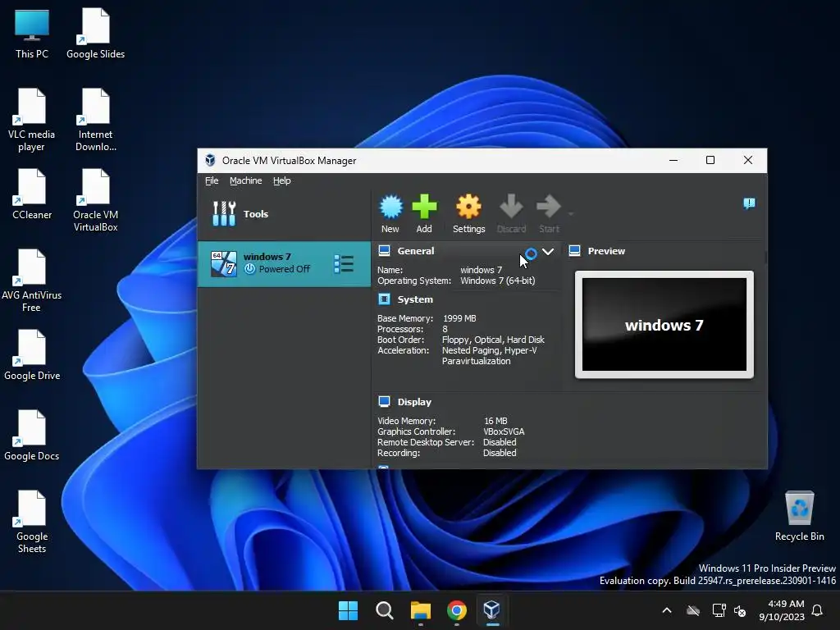Open the windows 7 machine list menu icon
The height and width of the screenshot is (630, 840).
pyautogui.click(x=344, y=263)
